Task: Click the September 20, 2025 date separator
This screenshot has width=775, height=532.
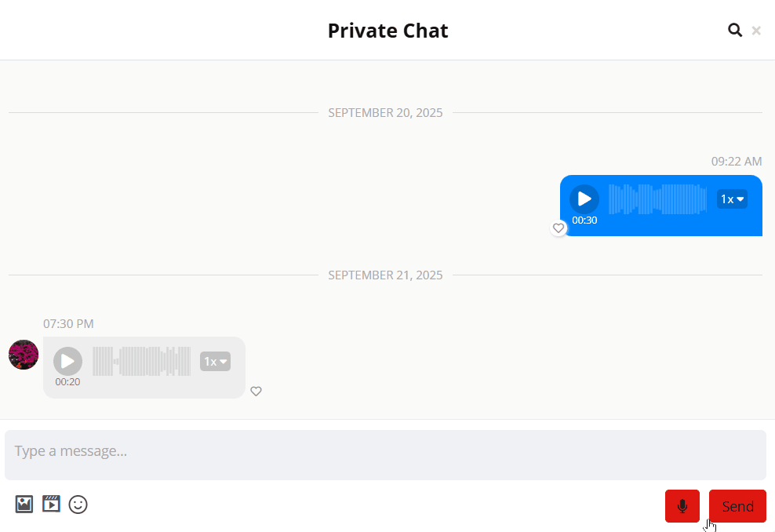Action: (385, 113)
